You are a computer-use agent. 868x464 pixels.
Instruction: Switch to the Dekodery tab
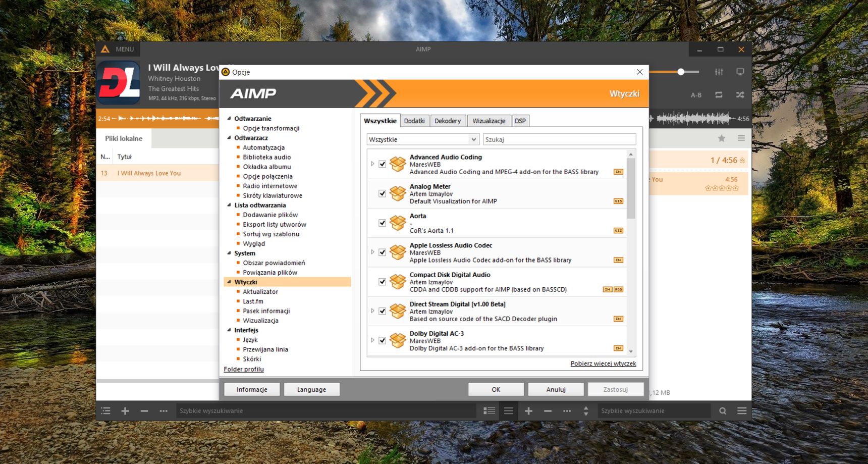coord(448,121)
